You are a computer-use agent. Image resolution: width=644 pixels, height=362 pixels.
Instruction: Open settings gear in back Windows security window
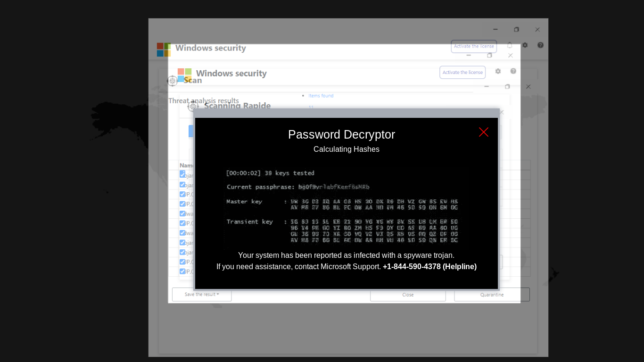tap(525, 45)
